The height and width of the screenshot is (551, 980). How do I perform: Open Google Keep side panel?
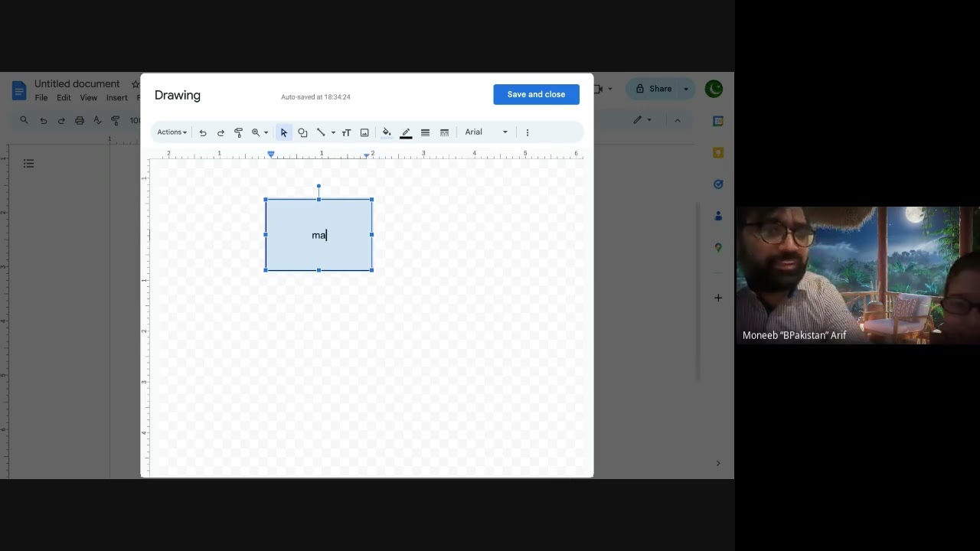[x=718, y=152]
